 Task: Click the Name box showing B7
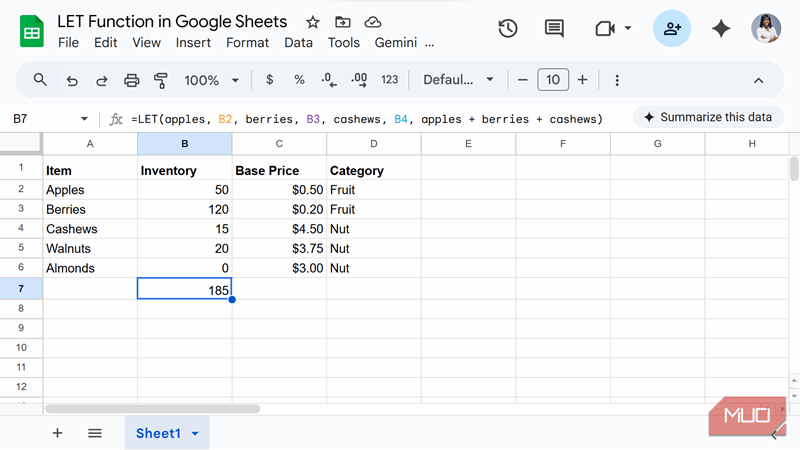point(43,119)
